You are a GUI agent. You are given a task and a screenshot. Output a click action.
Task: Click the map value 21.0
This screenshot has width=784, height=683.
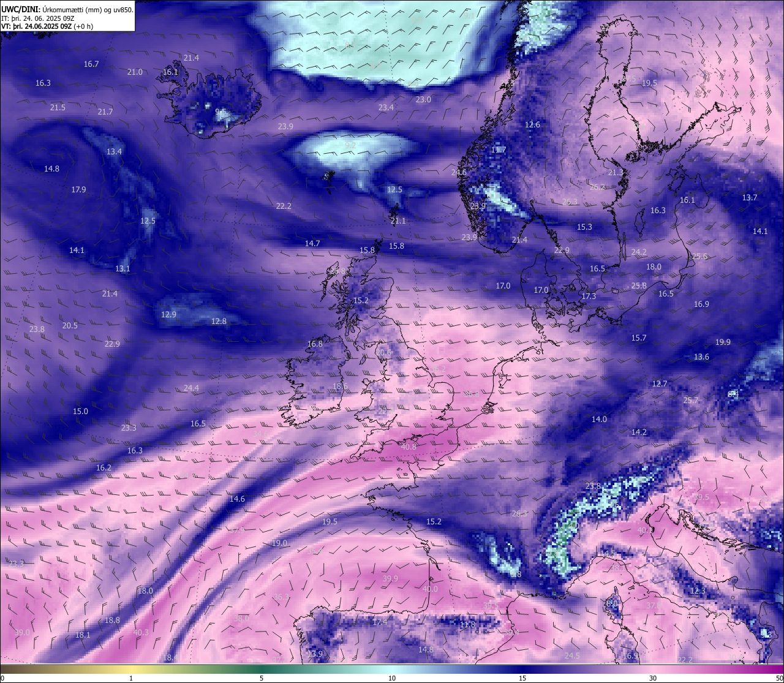[135, 72]
